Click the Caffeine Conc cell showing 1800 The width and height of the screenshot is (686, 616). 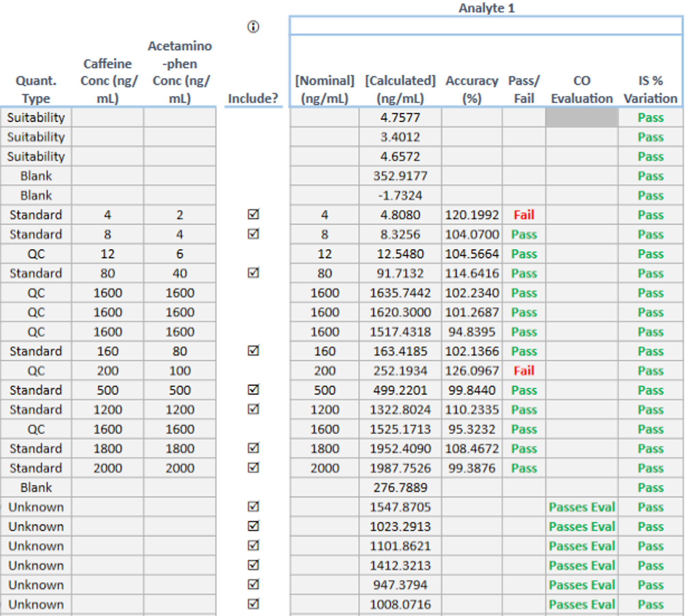coord(107,449)
